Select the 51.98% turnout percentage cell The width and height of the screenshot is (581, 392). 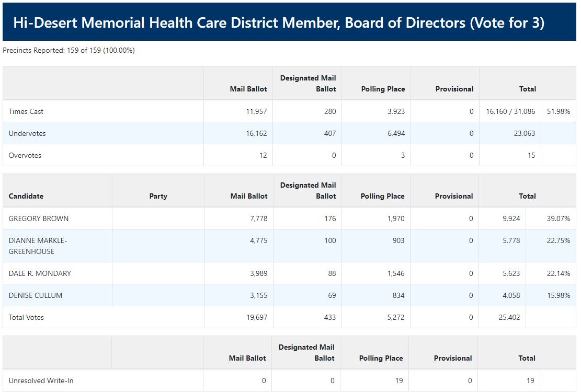pyautogui.click(x=558, y=111)
